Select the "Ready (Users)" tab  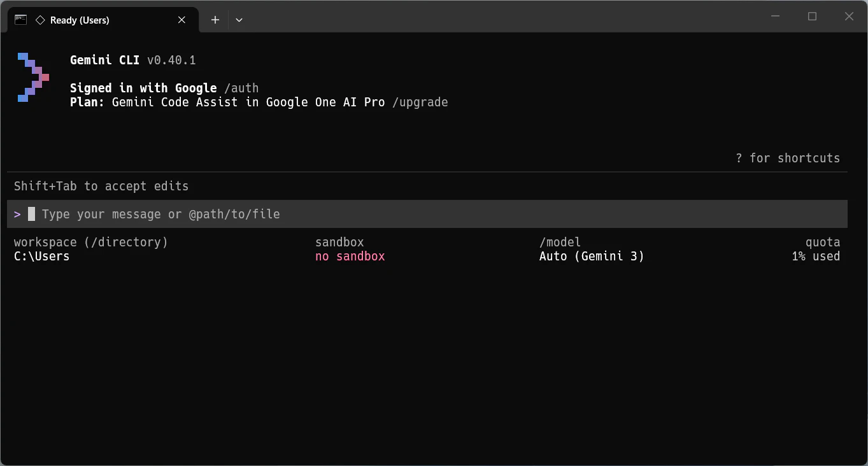[103, 20]
